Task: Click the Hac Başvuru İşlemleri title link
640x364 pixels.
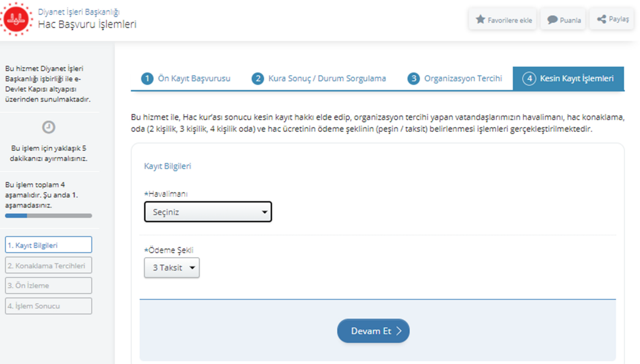Action: 87,24
